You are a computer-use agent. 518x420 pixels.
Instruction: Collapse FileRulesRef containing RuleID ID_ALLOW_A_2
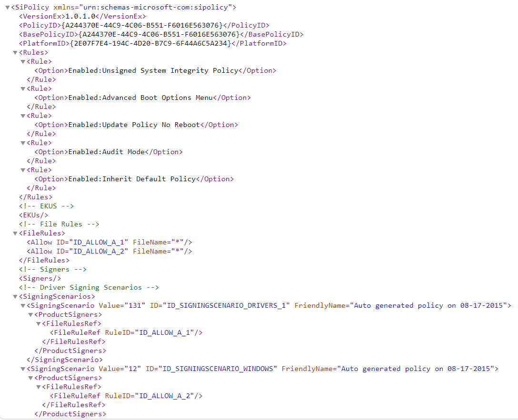pos(38,387)
